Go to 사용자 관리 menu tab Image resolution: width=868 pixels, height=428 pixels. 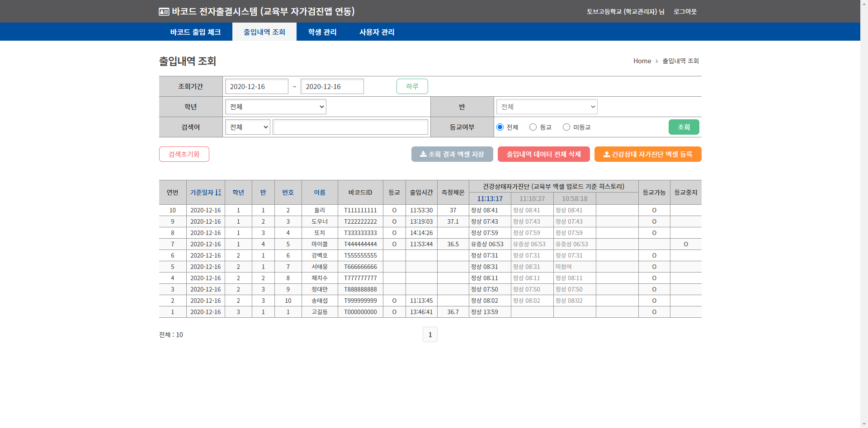click(x=377, y=32)
